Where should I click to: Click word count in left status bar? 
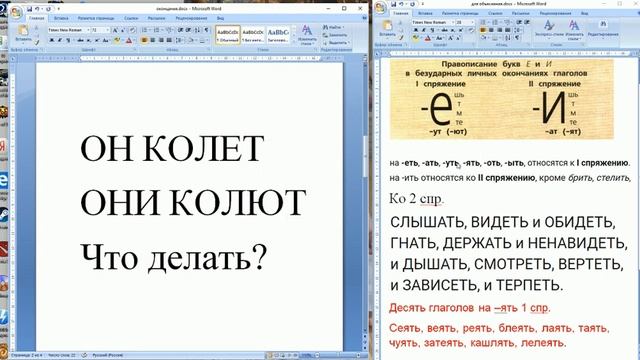(x=62, y=356)
